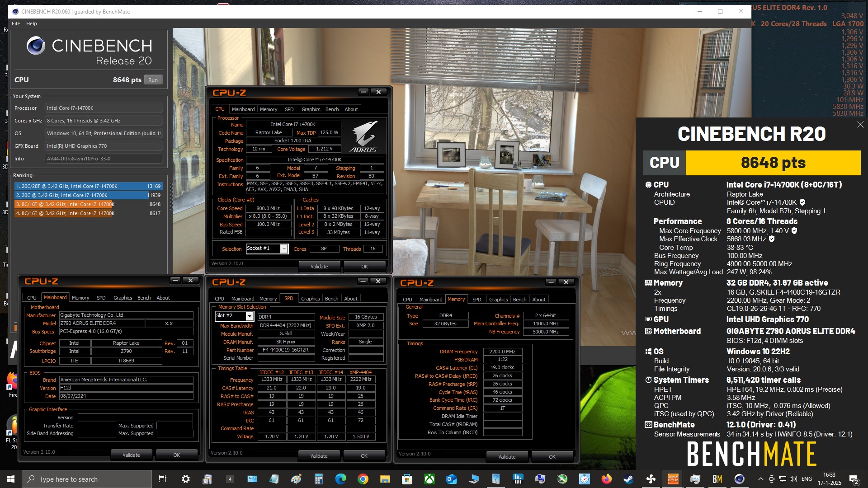The height and width of the screenshot is (488, 868).
Task: Click the Cinebench logo sphere icon
Action: click(x=36, y=46)
